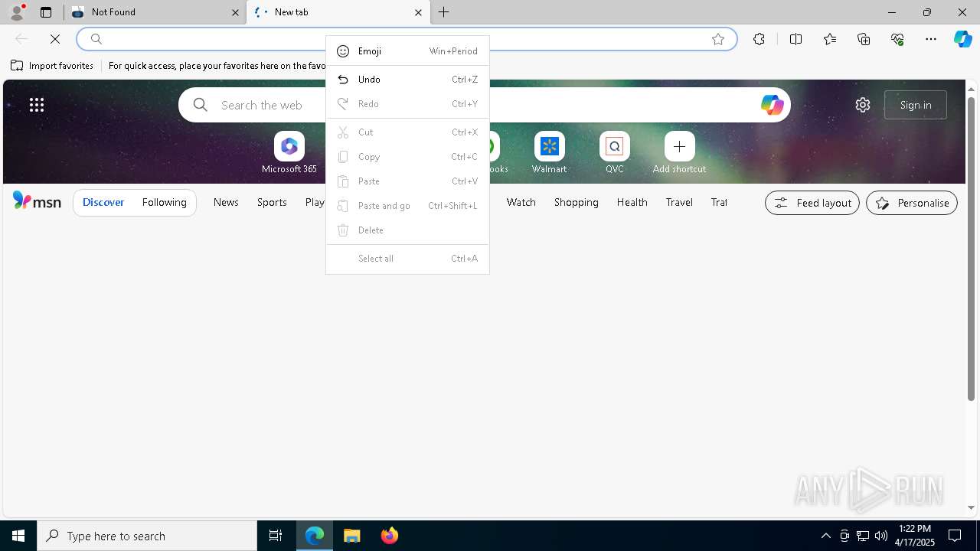Stop loading the page

[x=55, y=39]
